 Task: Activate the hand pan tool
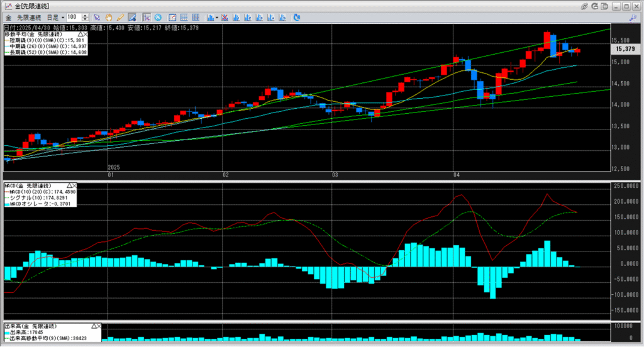(x=109, y=17)
